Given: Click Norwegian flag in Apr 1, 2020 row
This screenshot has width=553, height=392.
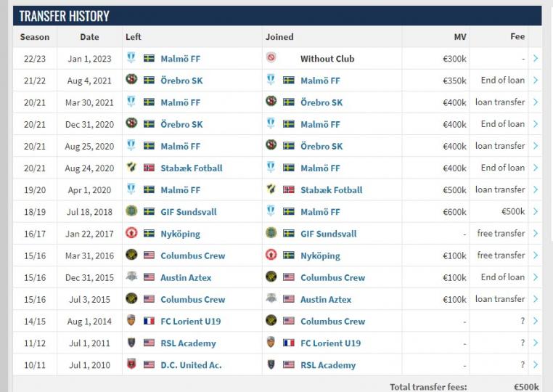Looking at the screenshot, I should [289, 189].
